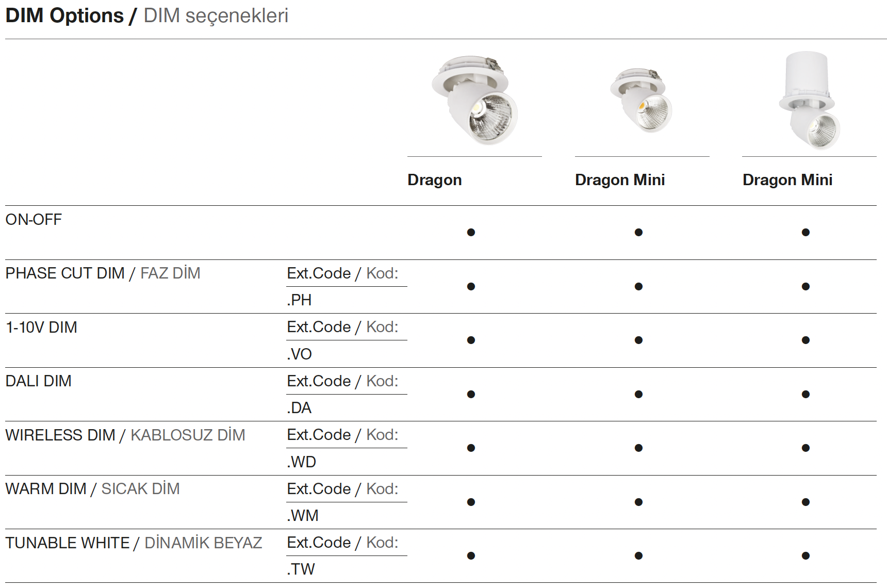Select the '1-10V DIM' row label
This screenshot has height=588, width=887.
click(x=41, y=328)
